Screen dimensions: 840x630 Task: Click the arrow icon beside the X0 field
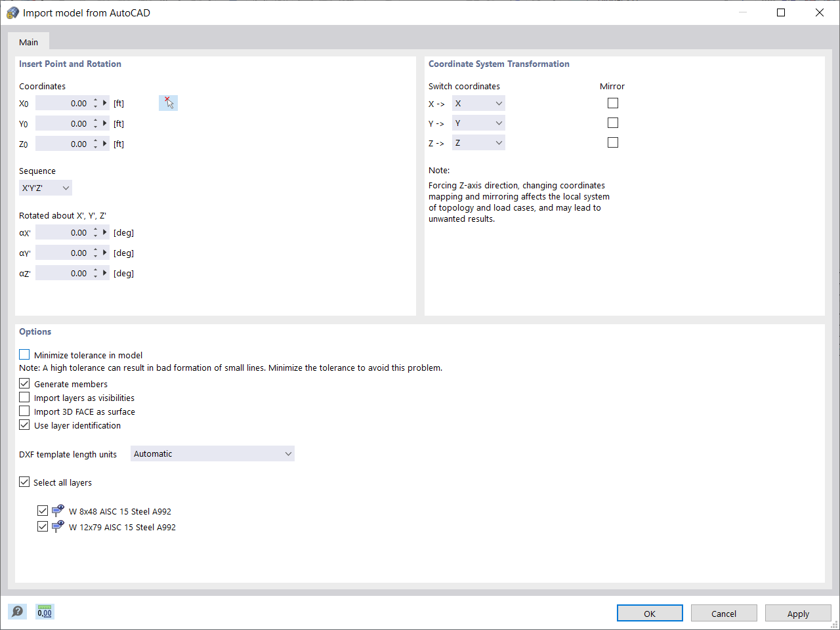(105, 103)
